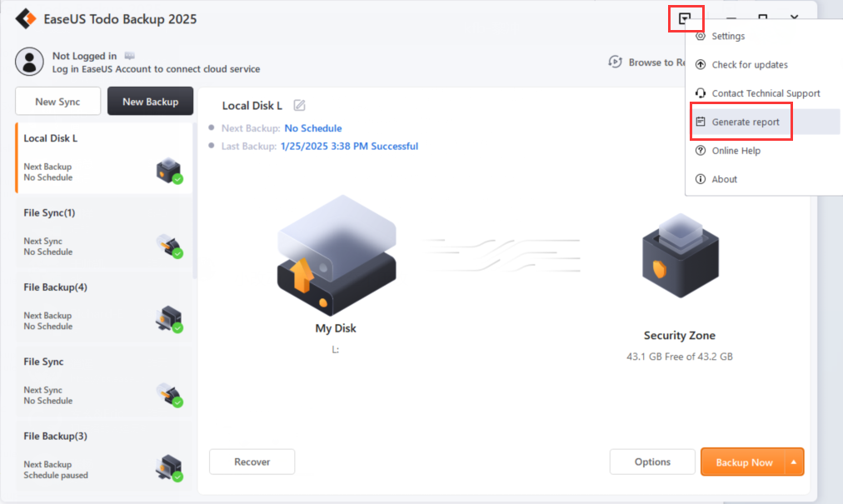Expand the Backup Now dropdown arrow

pyautogui.click(x=794, y=462)
